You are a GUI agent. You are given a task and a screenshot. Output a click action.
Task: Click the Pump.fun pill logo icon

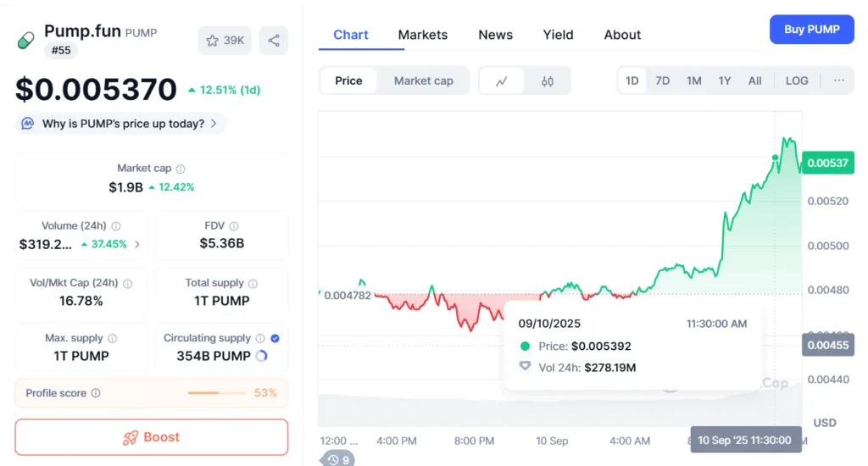[x=26, y=40]
